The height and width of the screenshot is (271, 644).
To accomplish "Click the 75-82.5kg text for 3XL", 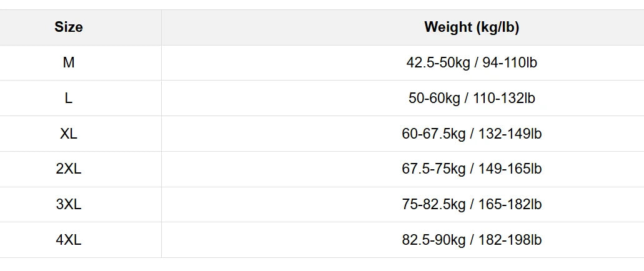I will tap(433, 205).
